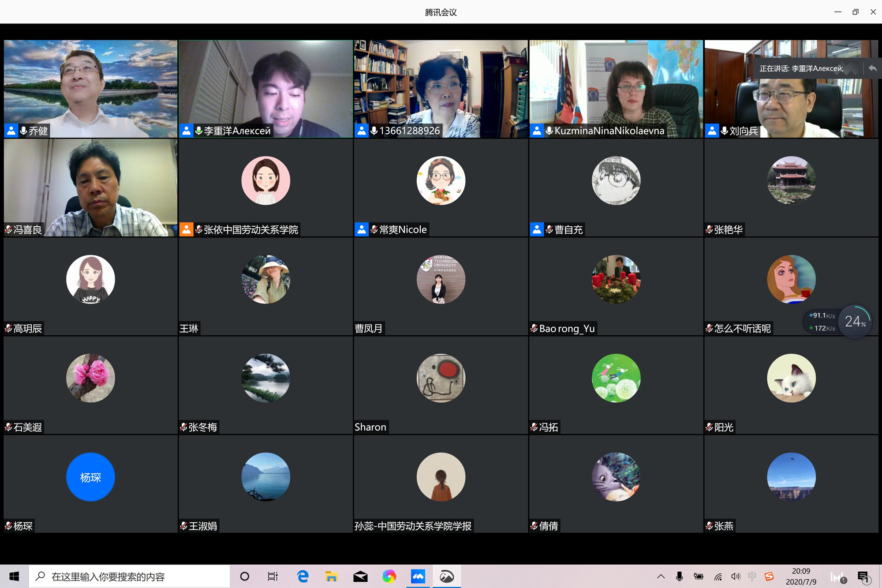
Task: Open the clock showing 20:09
Action: [x=800, y=576]
